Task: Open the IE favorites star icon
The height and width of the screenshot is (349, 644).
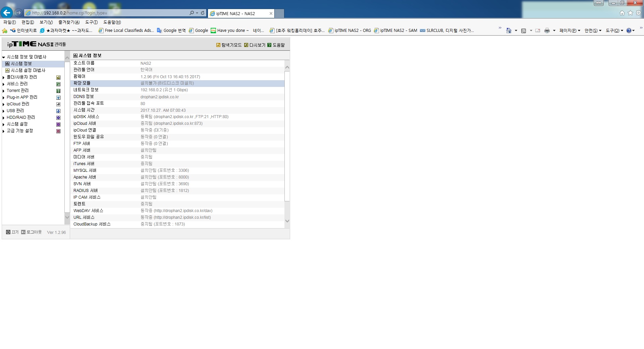Action: tap(630, 13)
